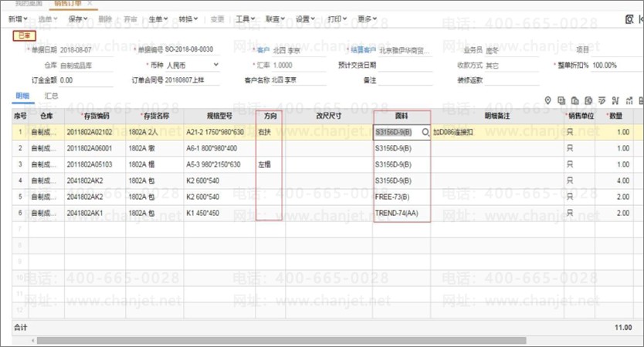Open the 工具 dropdown menu
The height and width of the screenshot is (347, 644).
click(x=246, y=19)
